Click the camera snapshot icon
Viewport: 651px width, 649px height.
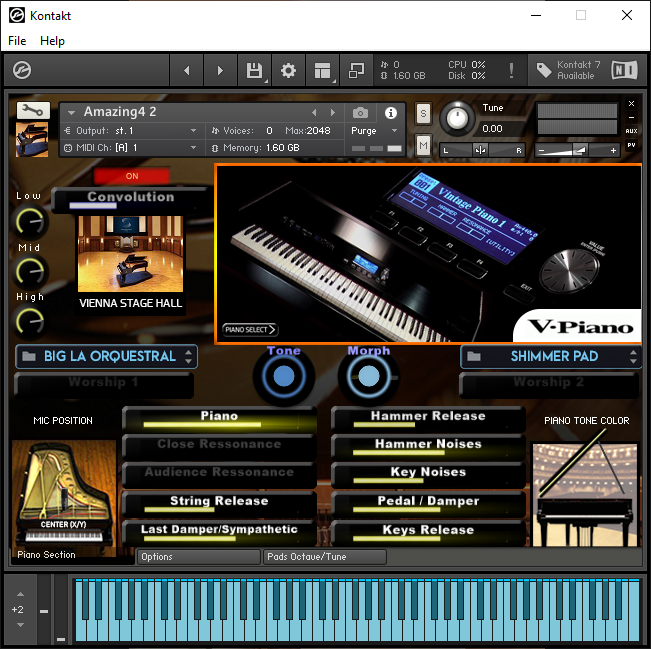[x=360, y=113]
